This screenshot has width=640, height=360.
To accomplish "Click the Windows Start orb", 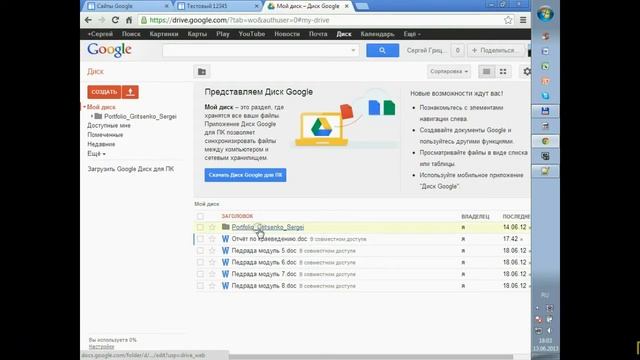I will click(545, 14).
